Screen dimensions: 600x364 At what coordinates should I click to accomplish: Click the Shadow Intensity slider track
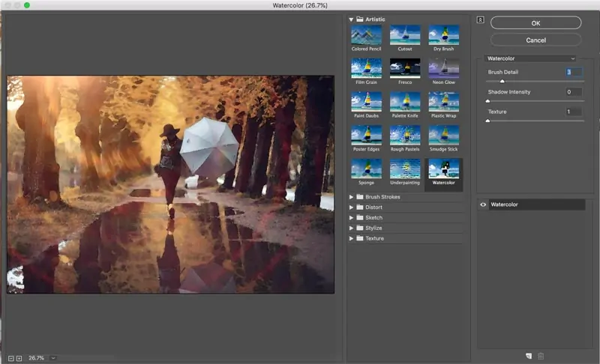tap(535, 101)
